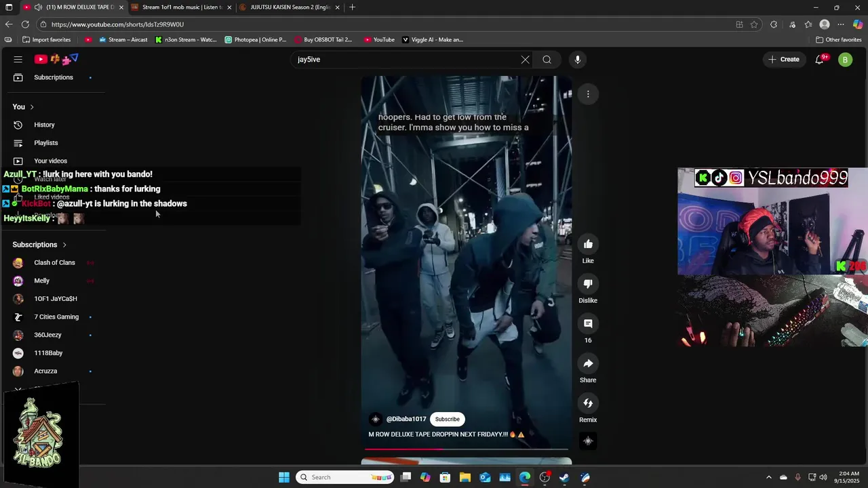Open the short's three-dot more options
This screenshot has height=488, width=868.
[588, 94]
